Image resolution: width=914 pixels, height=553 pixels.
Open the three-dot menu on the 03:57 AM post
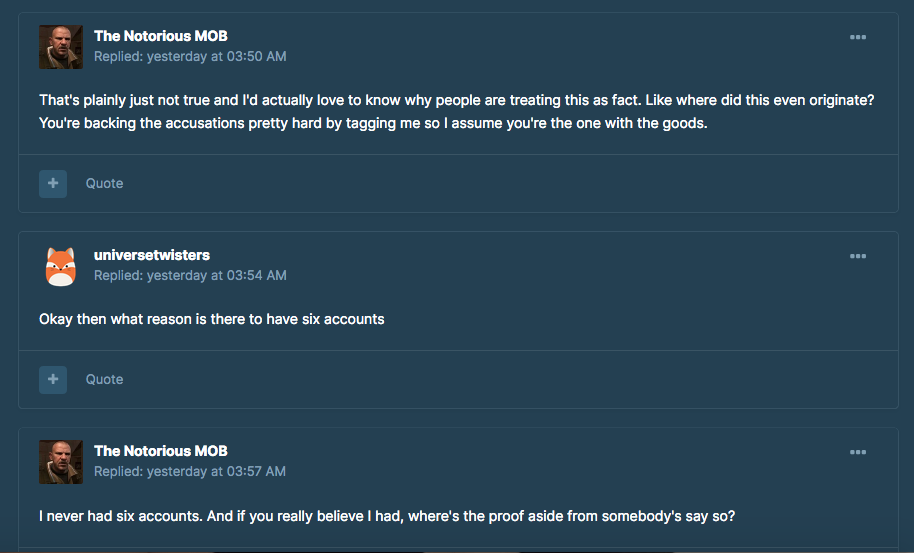tap(857, 452)
